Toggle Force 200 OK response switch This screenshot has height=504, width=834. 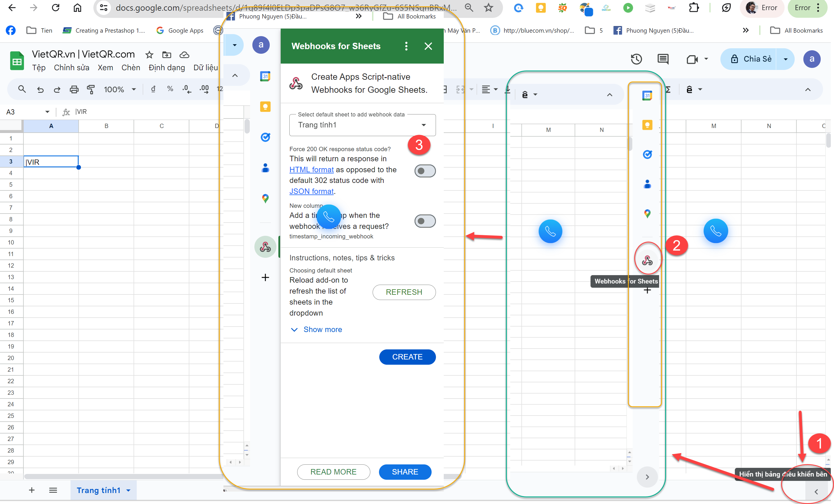(x=425, y=171)
